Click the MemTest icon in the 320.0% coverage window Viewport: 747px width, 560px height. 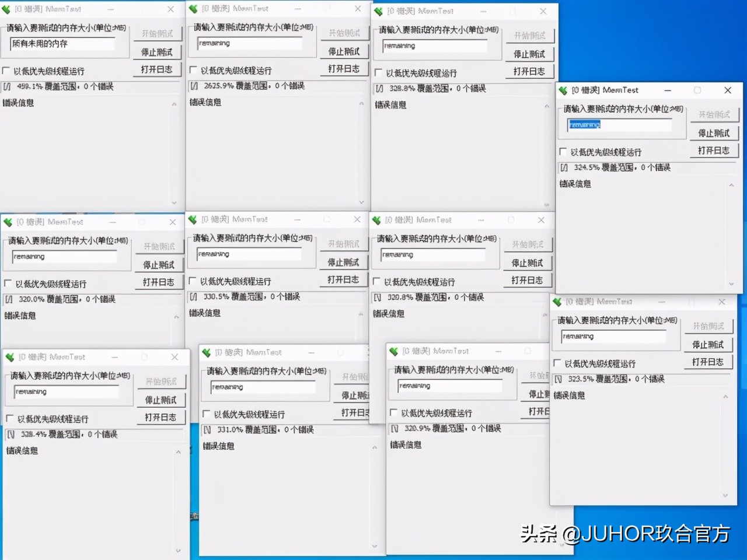click(x=7, y=222)
